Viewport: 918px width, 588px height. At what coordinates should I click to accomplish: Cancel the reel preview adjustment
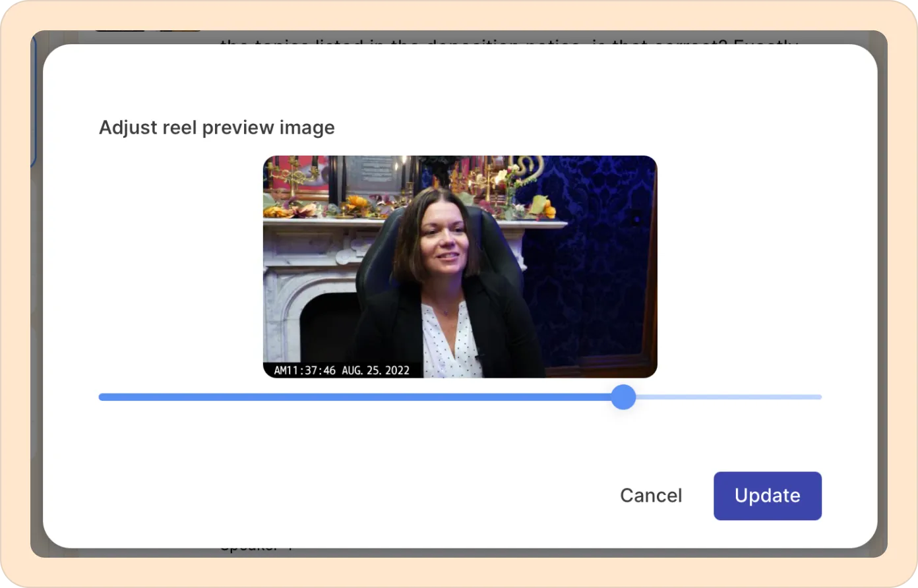(651, 496)
